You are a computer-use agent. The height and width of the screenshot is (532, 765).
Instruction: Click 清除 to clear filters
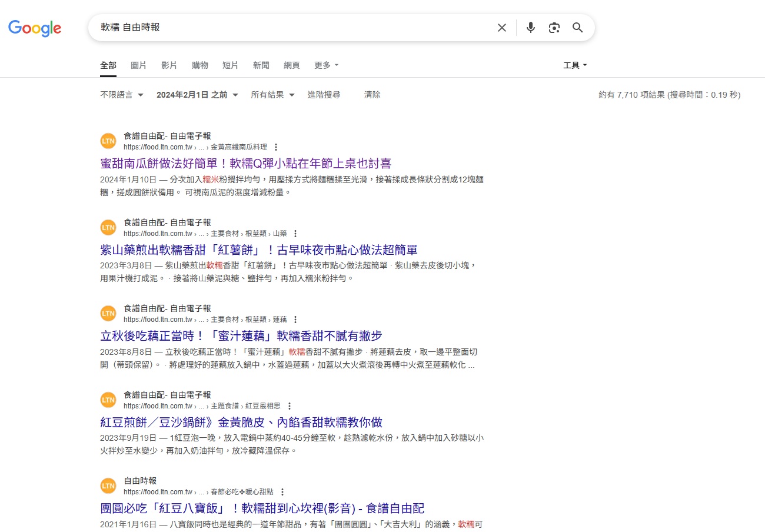point(372,95)
